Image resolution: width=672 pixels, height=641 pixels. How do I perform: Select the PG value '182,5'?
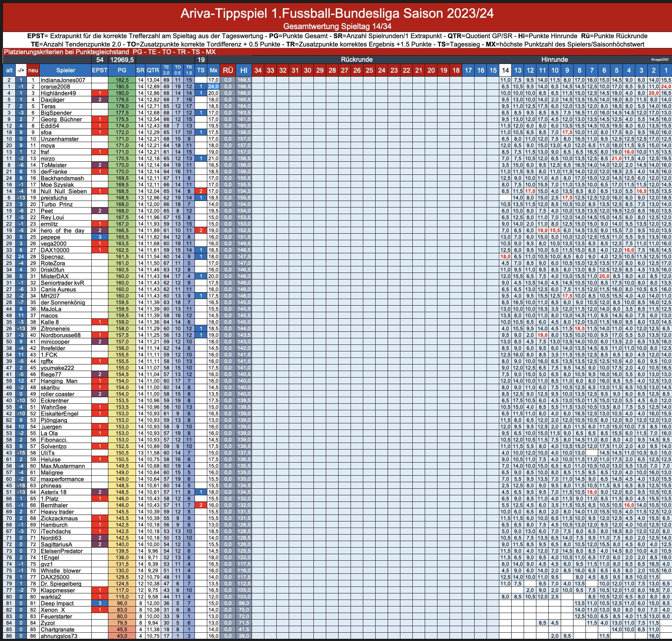point(122,80)
